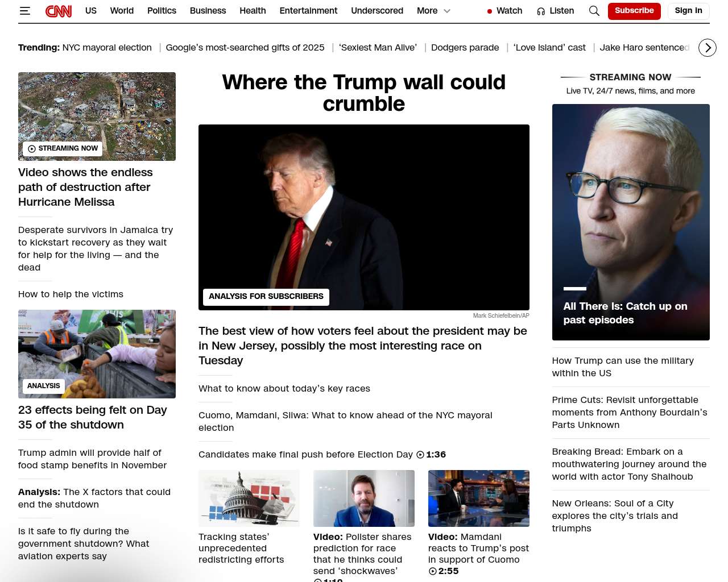Open the search magnifier icon
The height and width of the screenshot is (582, 728).
click(x=594, y=11)
